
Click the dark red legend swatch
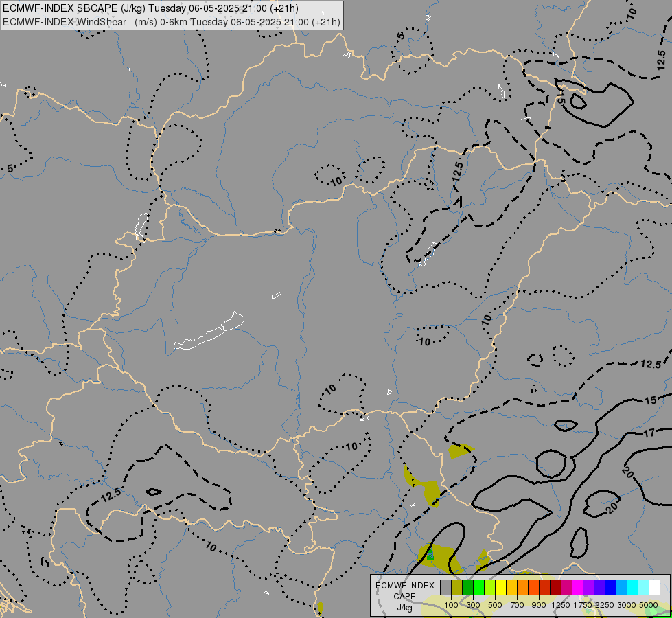555,587
